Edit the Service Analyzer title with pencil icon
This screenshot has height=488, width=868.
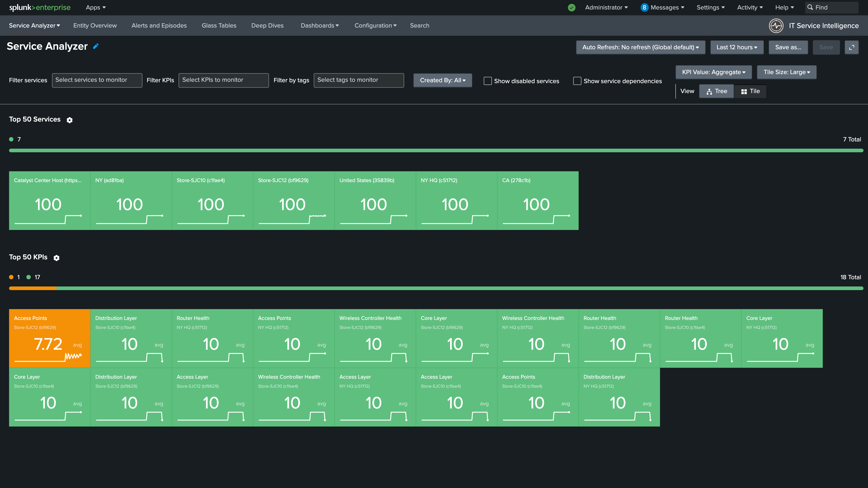96,46
